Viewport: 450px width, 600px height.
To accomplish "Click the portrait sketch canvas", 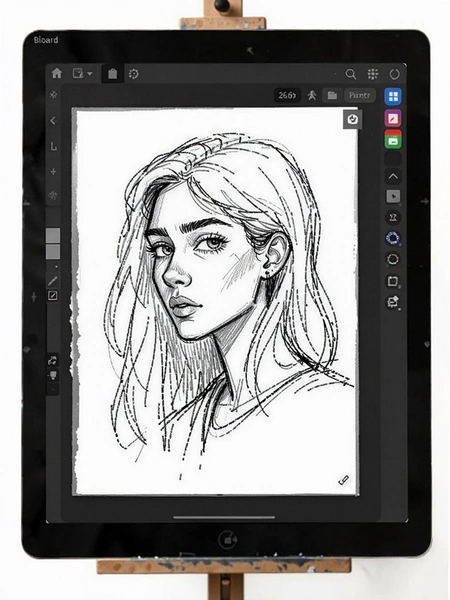I will (217, 301).
